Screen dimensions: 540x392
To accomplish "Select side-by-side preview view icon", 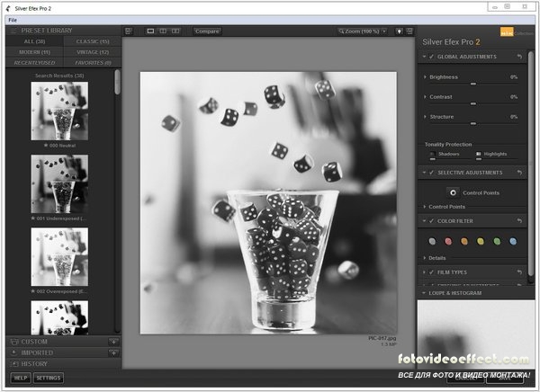I will 175,31.
